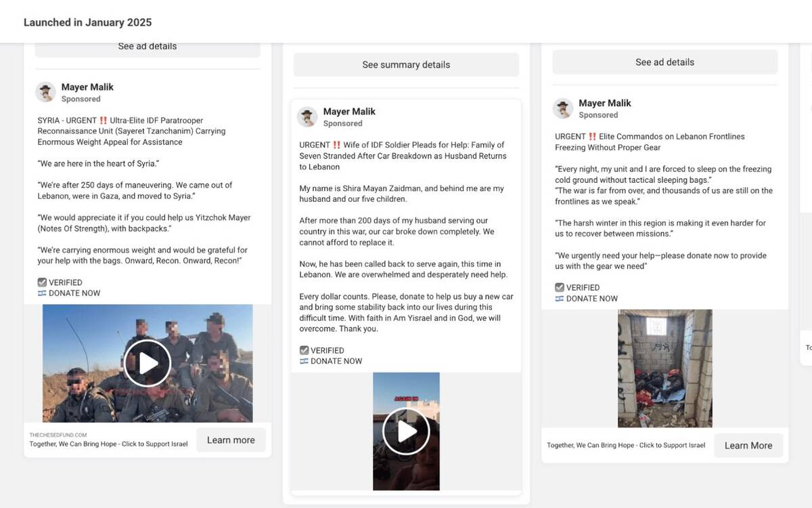Click the VERIFIED checkmark in the first ad

point(42,282)
